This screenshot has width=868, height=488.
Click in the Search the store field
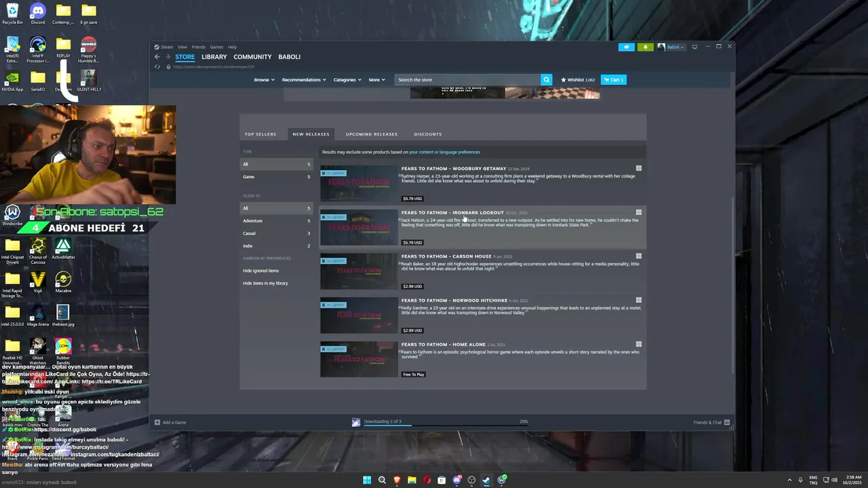(x=468, y=79)
